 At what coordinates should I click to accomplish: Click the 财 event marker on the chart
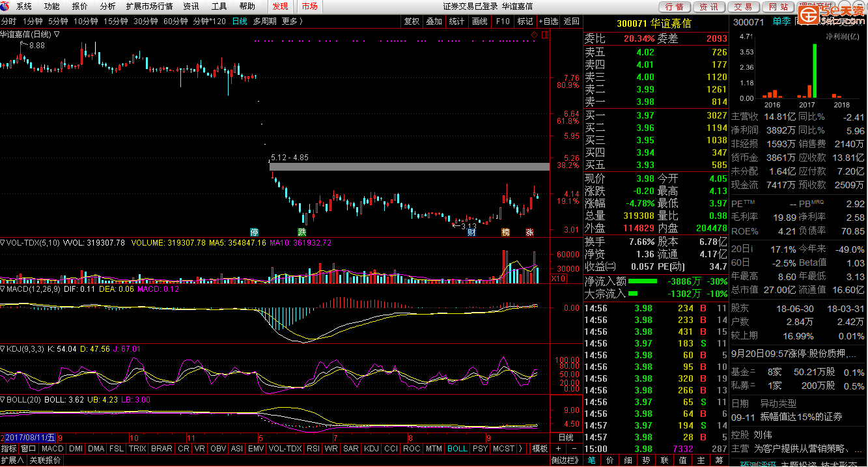click(x=471, y=232)
